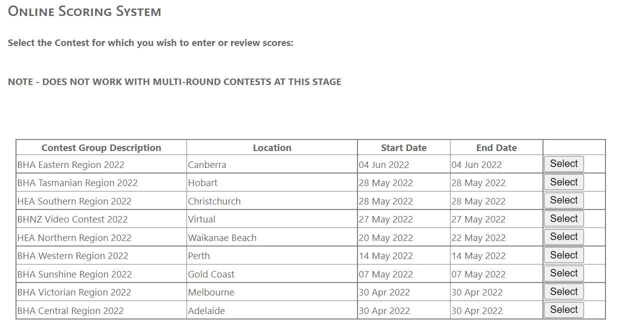Viewport: 644px width, 334px height.
Task: Select the BHA Tasmanian Region 2022 contest
Action: click(x=563, y=182)
